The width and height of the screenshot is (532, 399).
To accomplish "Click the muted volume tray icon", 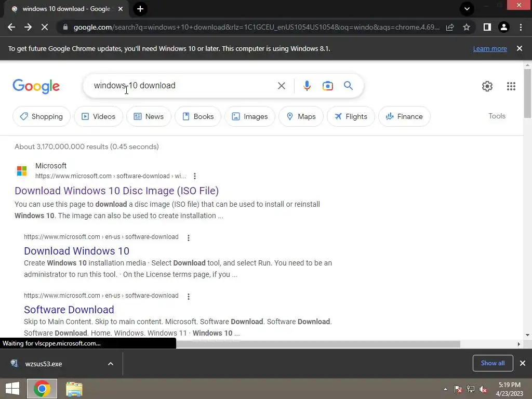I will click(483, 389).
